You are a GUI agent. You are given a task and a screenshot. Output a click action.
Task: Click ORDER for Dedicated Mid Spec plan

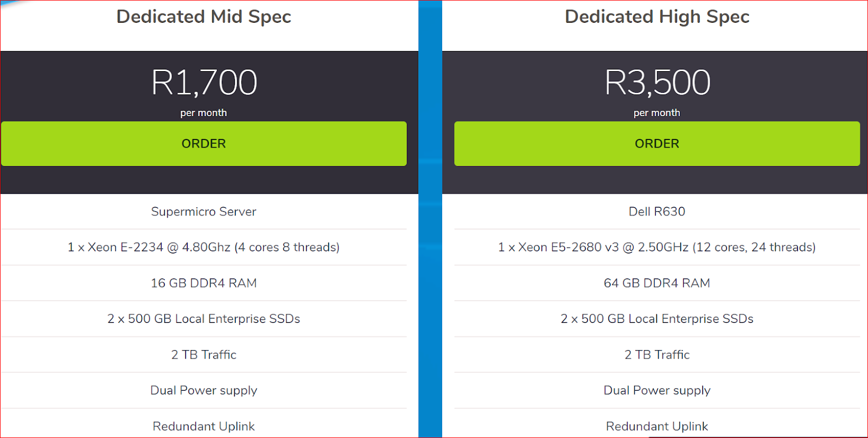pyautogui.click(x=203, y=144)
